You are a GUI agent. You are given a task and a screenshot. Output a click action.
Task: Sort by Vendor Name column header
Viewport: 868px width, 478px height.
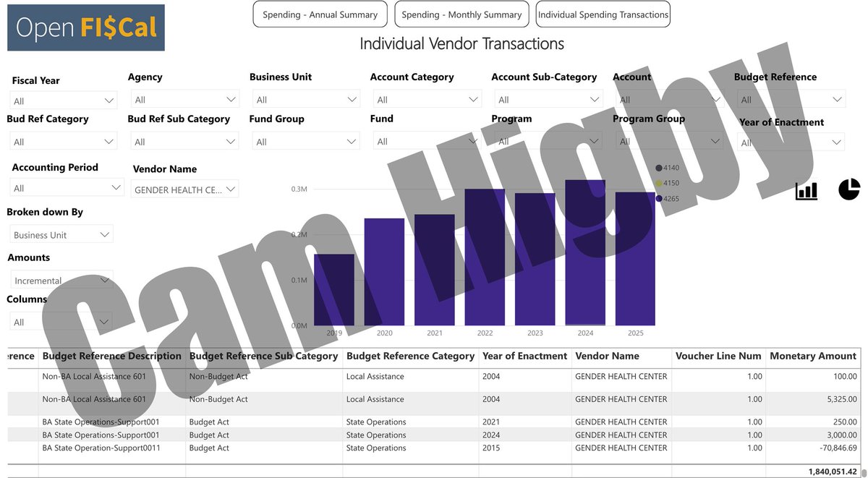point(608,356)
